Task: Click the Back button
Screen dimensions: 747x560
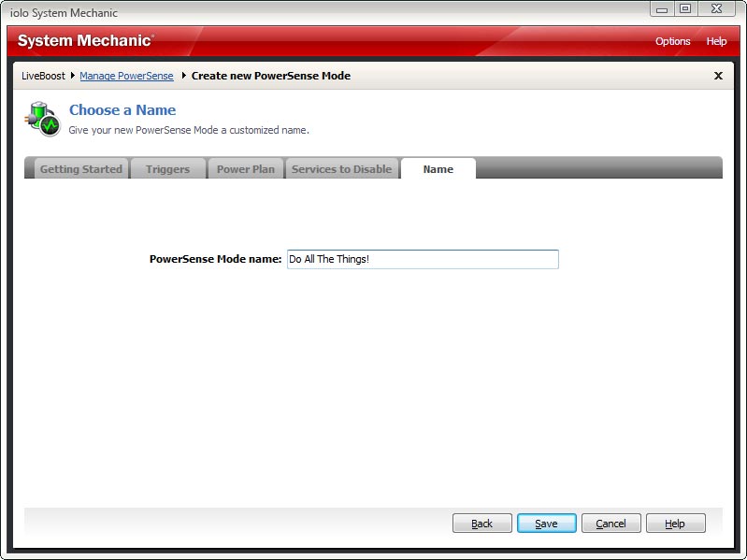Action: 482,524
